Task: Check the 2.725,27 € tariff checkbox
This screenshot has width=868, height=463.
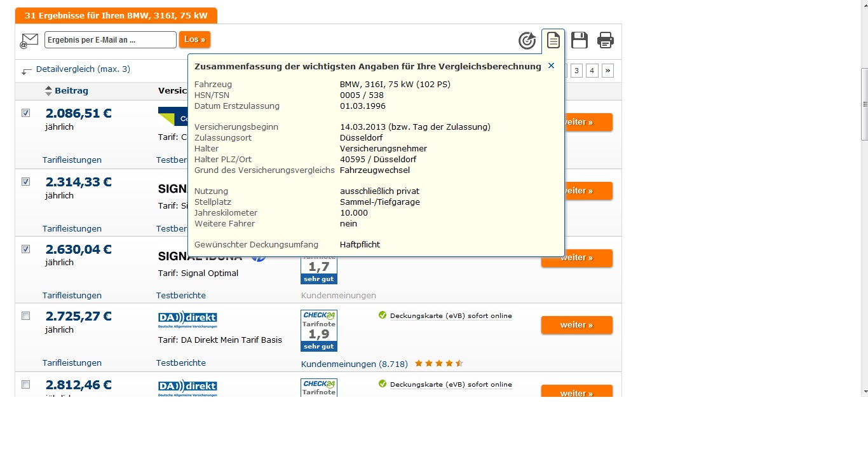Action: (x=26, y=316)
